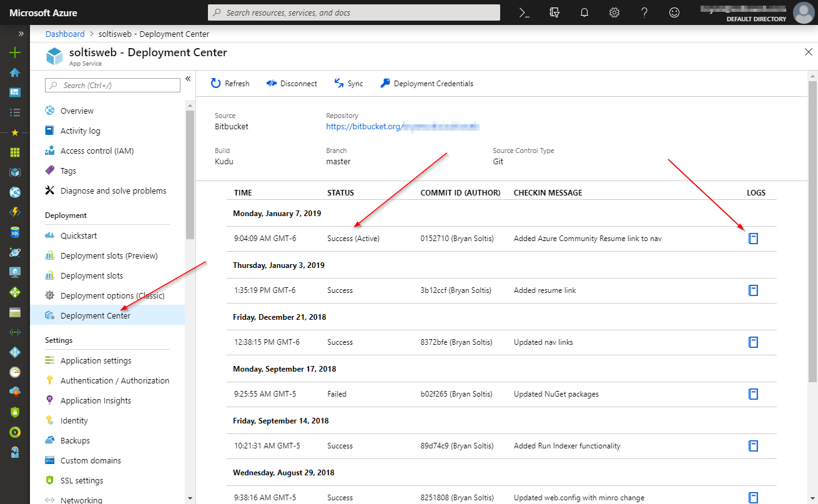Open logs for the January 7 deployment
The width and height of the screenshot is (818, 504).
click(753, 239)
